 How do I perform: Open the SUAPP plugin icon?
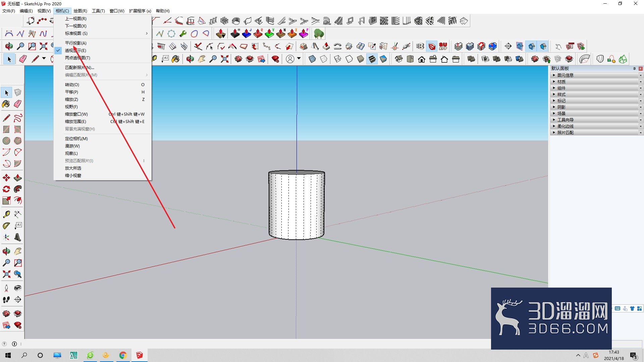(x=443, y=46)
